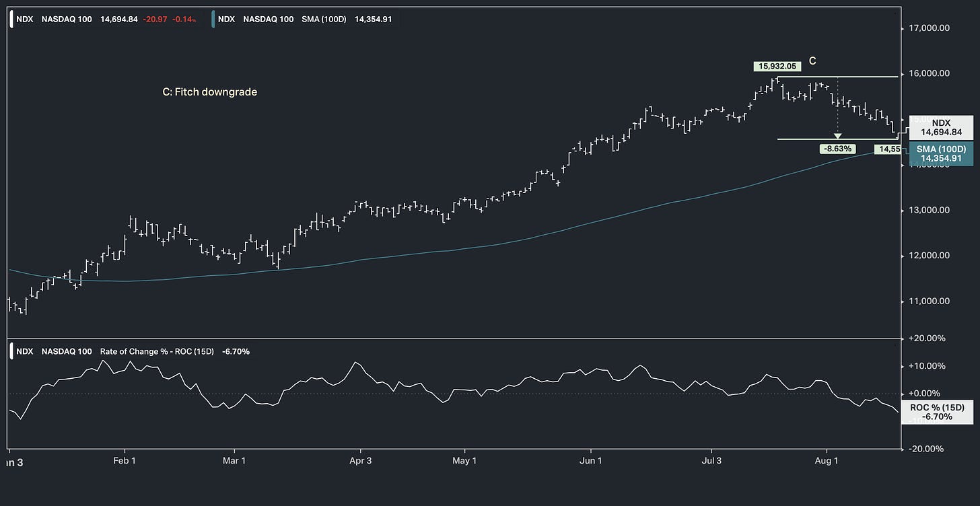Click the downward arrowhead of the drawdown measure

click(837, 136)
